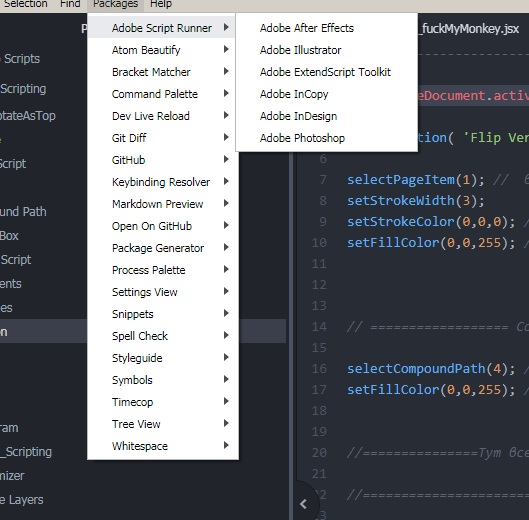This screenshot has width=529, height=520.
Task: Expand GitHub submenu arrow
Action: pos(226,159)
